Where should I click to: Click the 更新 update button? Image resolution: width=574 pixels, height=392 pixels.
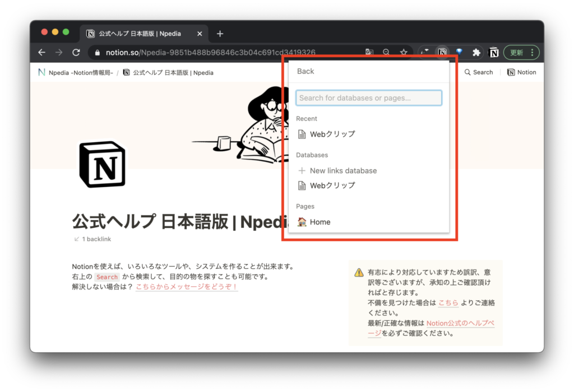pyautogui.click(x=516, y=52)
